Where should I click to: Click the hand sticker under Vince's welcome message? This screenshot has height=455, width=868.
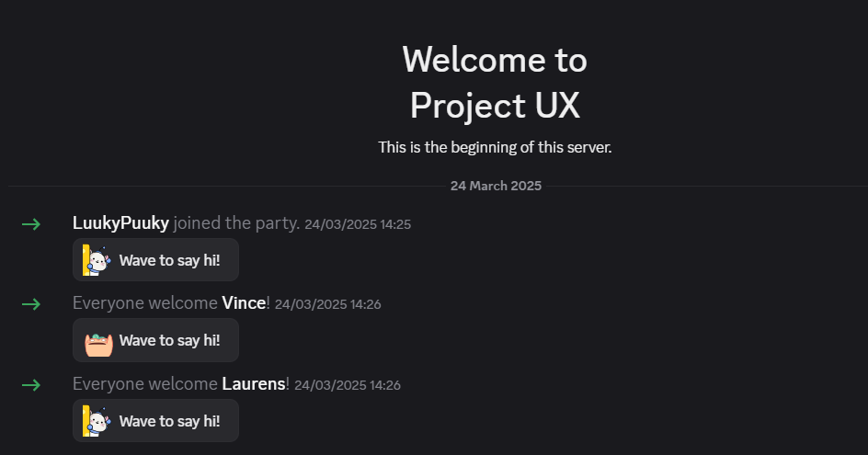[x=97, y=341]
